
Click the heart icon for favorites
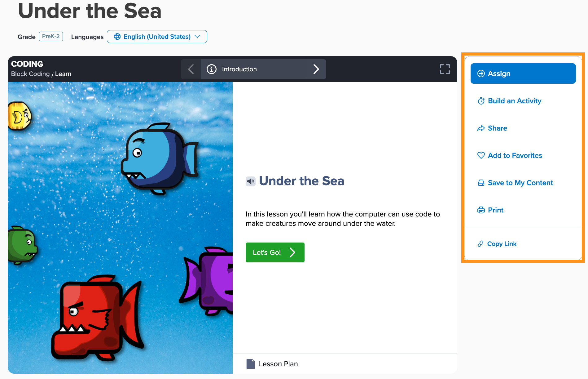[481, 155]
